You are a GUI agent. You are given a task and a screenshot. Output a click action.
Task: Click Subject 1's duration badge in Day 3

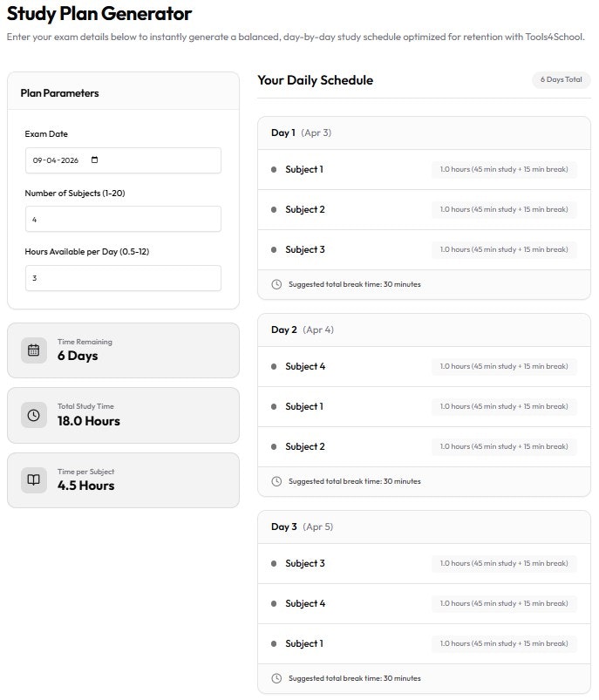pos(504,643)
